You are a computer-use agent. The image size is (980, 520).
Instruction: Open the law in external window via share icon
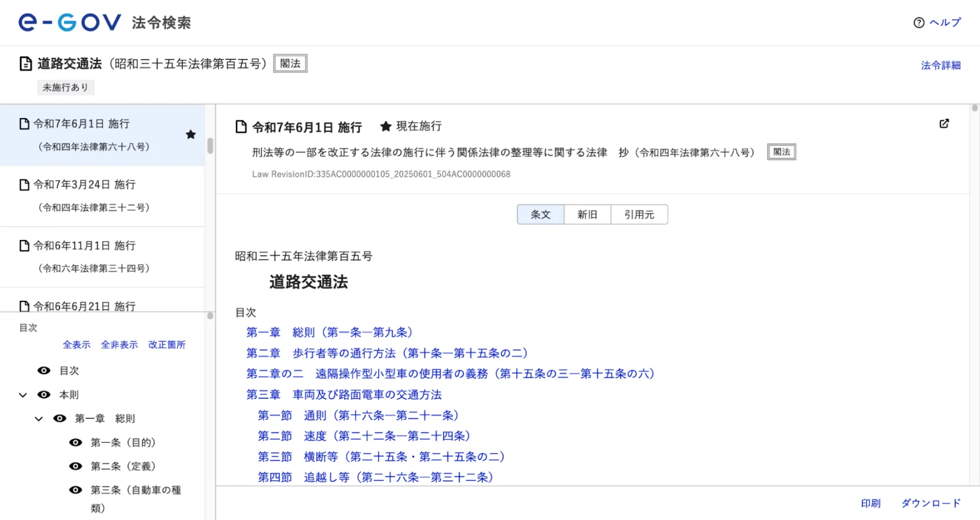944,123
